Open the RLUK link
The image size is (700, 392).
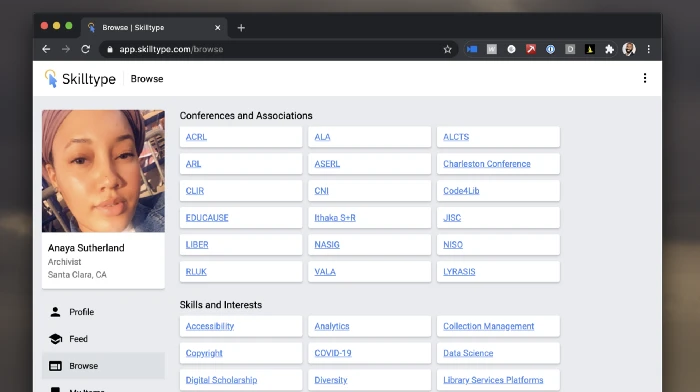pos(196,271)
